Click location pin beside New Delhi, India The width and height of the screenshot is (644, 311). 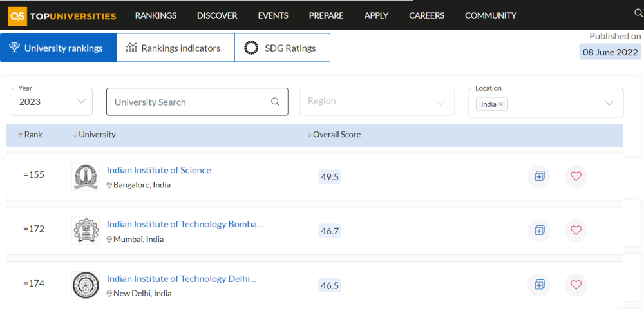[x=109, y=294]
